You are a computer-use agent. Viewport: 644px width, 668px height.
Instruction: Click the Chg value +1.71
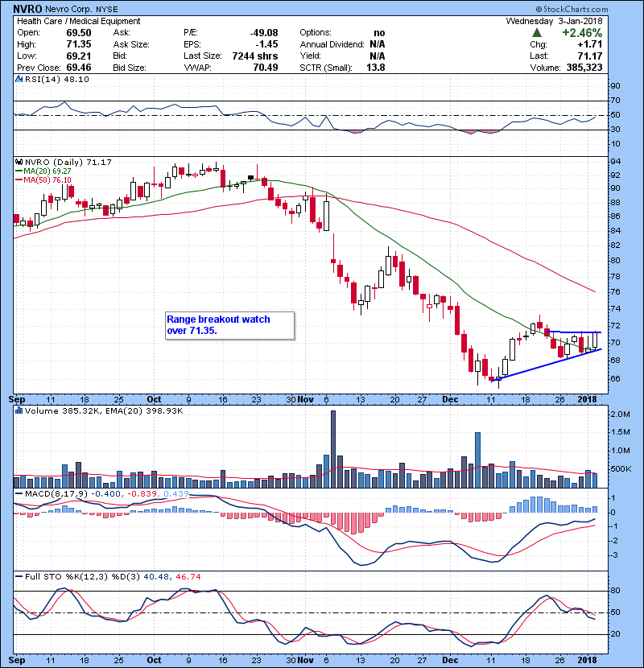pos(590,44)
